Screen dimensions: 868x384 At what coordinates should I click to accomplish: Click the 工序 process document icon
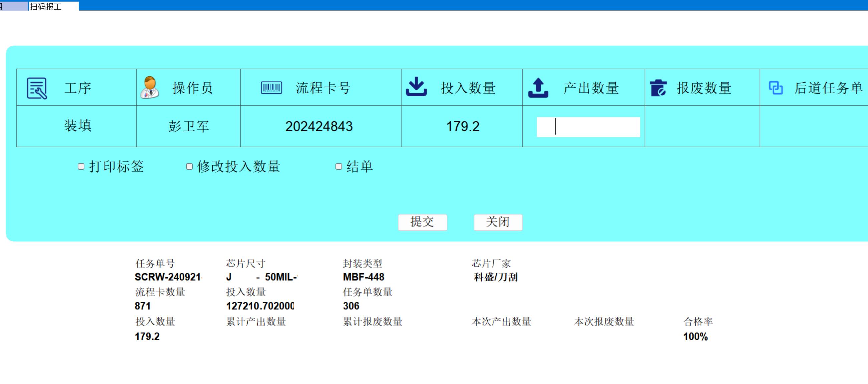(x=37, y=88)
